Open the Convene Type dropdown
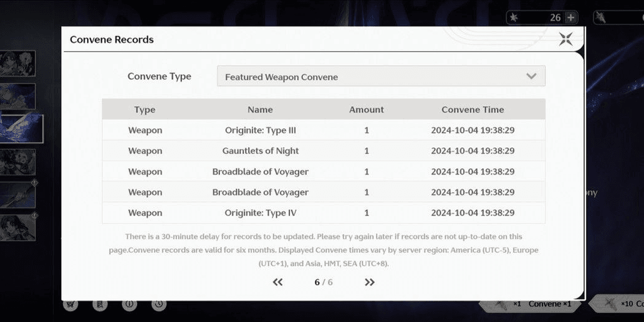644x322 pixels. [380, 77]
